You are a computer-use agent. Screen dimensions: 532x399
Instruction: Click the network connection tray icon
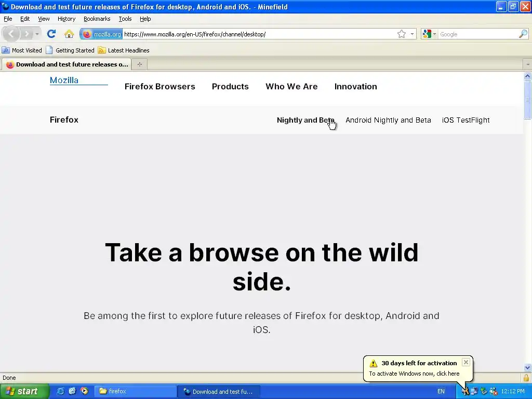click(x=474, y=391)
